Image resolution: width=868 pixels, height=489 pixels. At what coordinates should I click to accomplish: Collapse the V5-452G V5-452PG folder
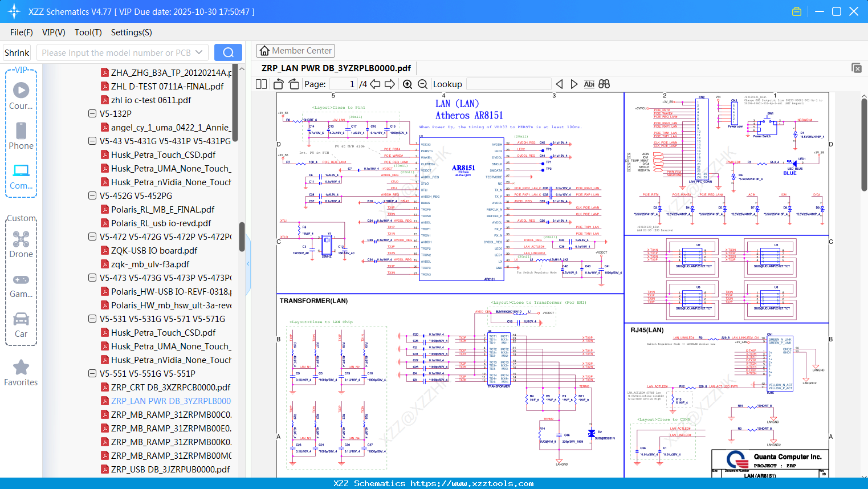(x=92, y=195)
